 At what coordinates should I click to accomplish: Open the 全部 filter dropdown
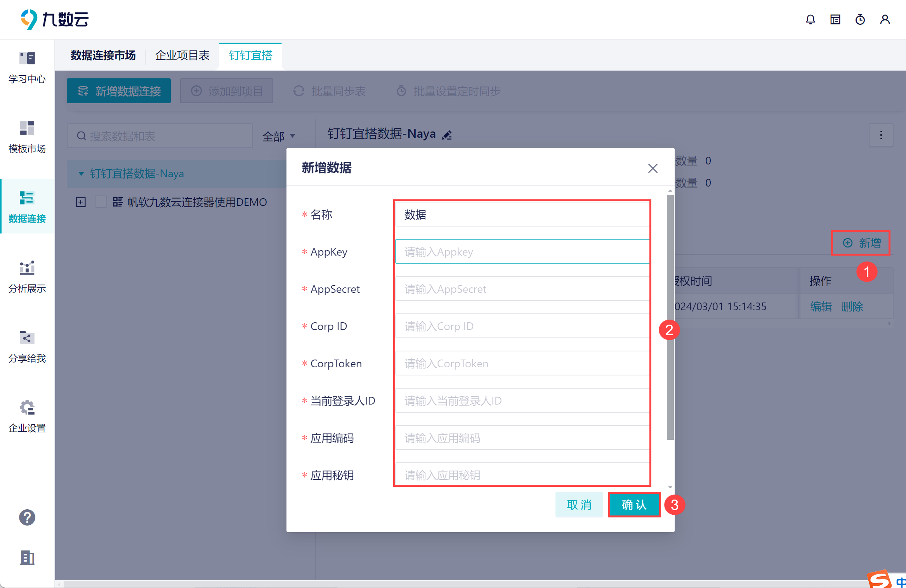tap(279, 136)
